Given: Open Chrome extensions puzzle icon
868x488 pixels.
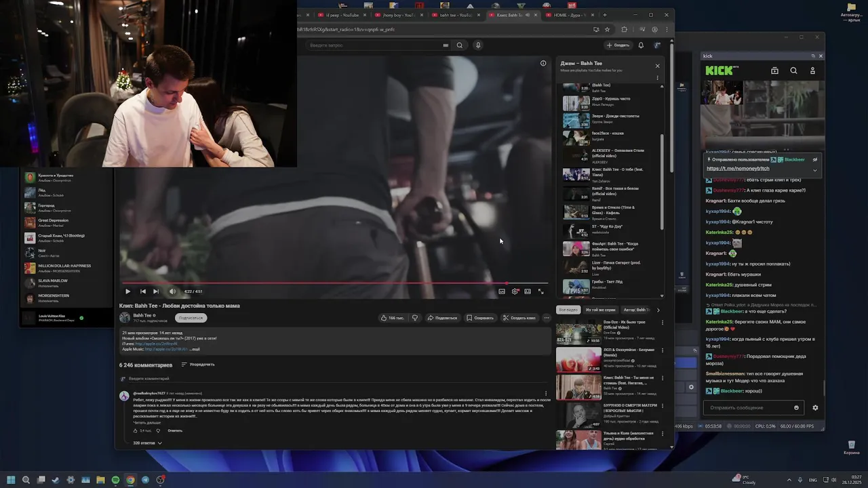Looking at the screenshot, I should [624, 29].
